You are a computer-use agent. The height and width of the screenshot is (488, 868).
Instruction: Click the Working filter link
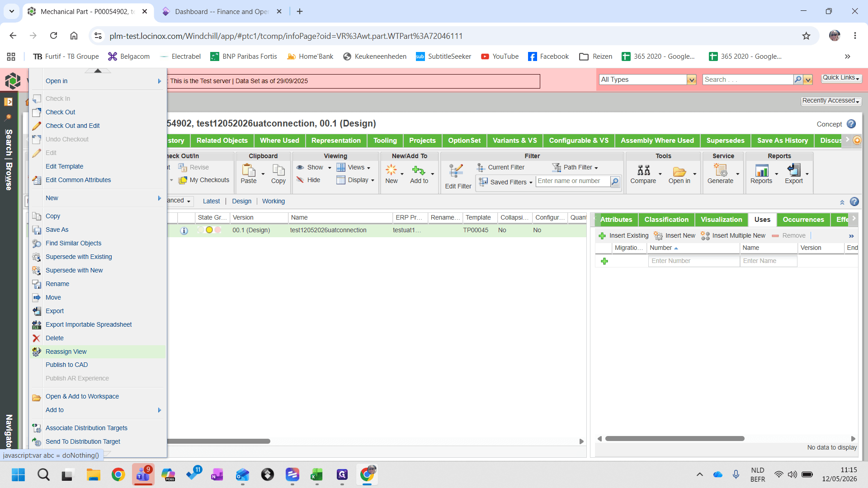click(x=274, y=201)
